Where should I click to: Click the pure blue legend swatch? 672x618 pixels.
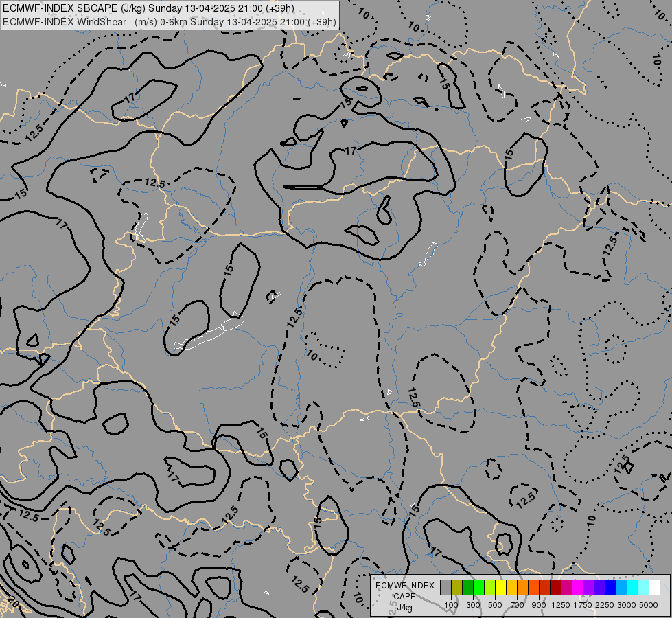coord(611,588)
